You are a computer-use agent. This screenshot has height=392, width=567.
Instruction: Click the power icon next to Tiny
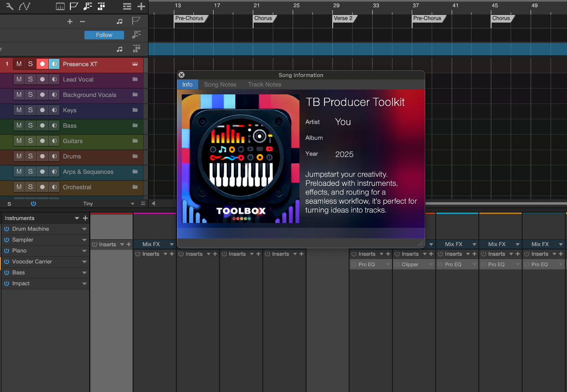coord(33,203)
